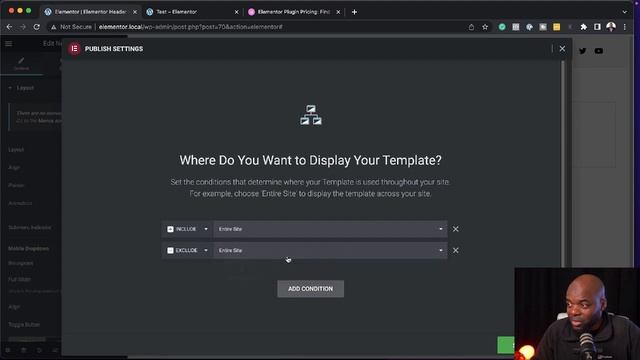Click the Publish Settings dialog scrollbar

[x=563, y=163]
